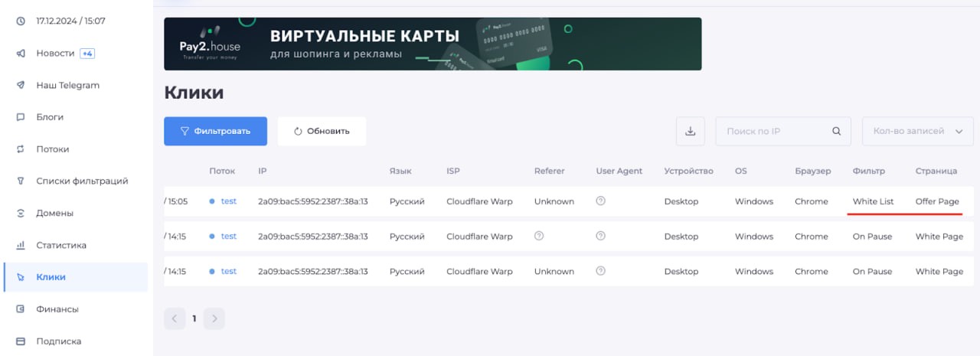The width and height of the screenshot is (980, 356).
Task: Open the Кол-во записей dropdown
Action: pyautogui.click(x=917, y=131)
